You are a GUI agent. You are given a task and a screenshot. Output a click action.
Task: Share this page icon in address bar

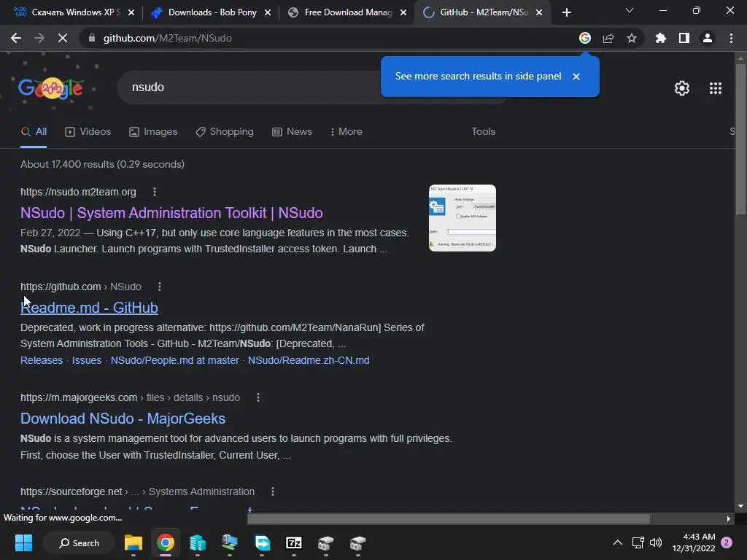click(x=608, y=38)
